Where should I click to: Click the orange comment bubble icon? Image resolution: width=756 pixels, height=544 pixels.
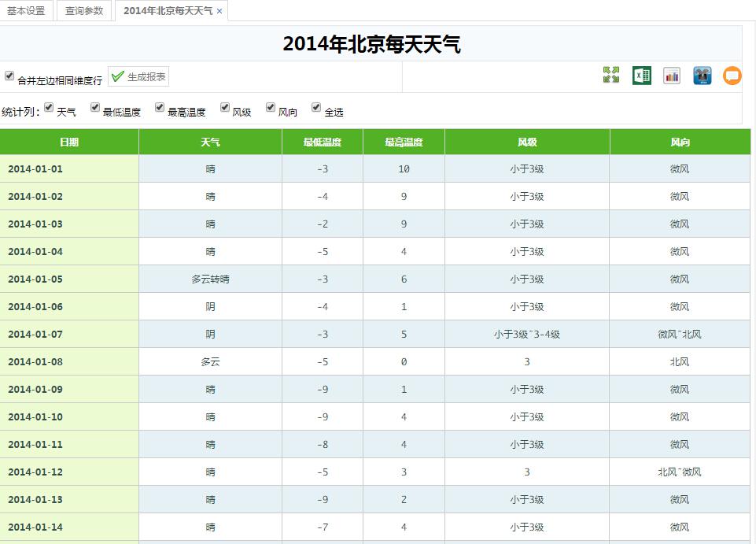pos(732,76)
